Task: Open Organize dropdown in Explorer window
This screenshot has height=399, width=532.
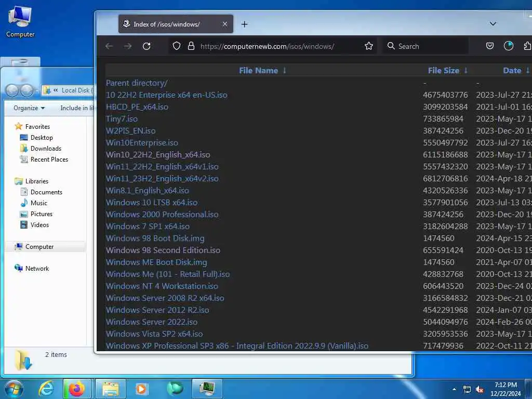Action: tap(29, 108)
